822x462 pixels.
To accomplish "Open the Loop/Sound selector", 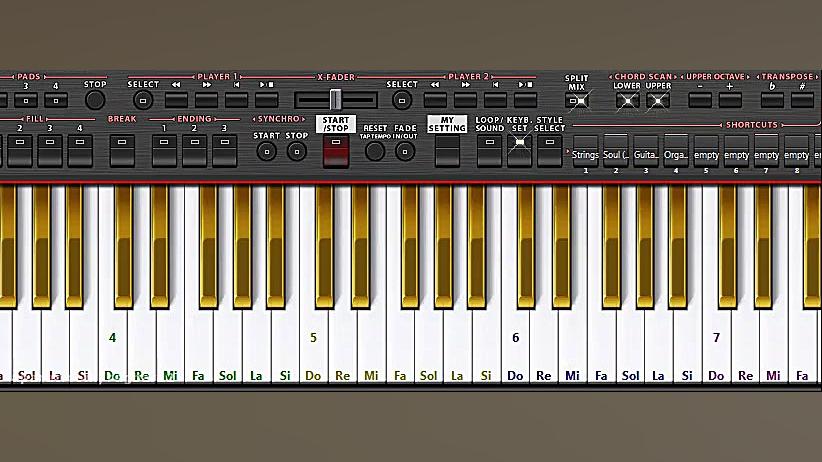I will point(489,150).
